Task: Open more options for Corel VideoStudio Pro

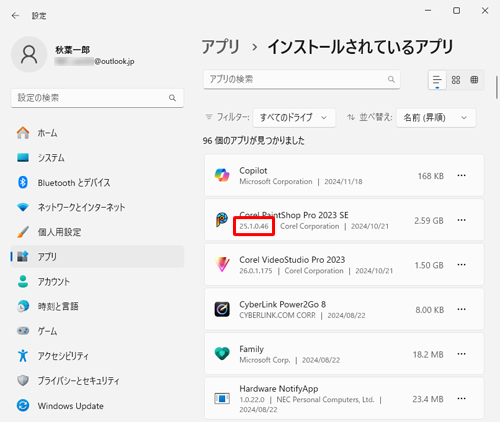Action: [x=461, y=265]
